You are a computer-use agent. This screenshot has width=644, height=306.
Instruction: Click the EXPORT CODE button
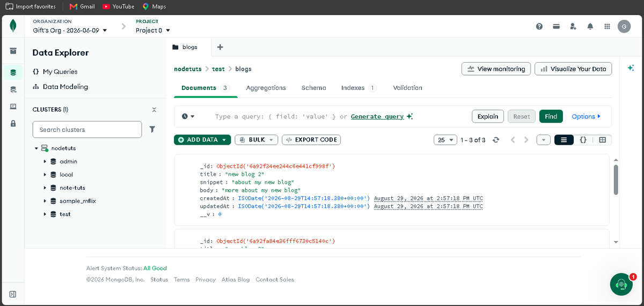311,140
